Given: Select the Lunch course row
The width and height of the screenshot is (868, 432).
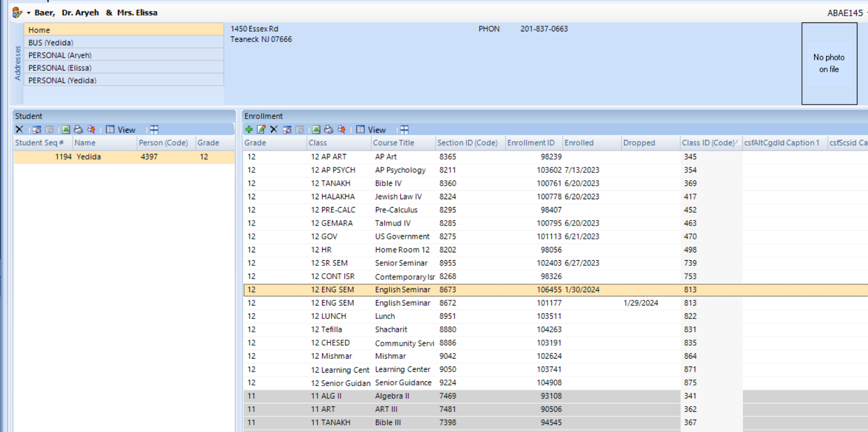Looking at the screenshot, I should [555, 316].
